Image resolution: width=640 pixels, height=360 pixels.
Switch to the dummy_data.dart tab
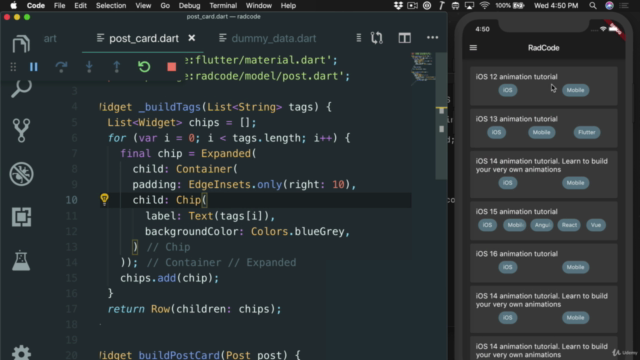pyautogui.click(x=273, y=38)
